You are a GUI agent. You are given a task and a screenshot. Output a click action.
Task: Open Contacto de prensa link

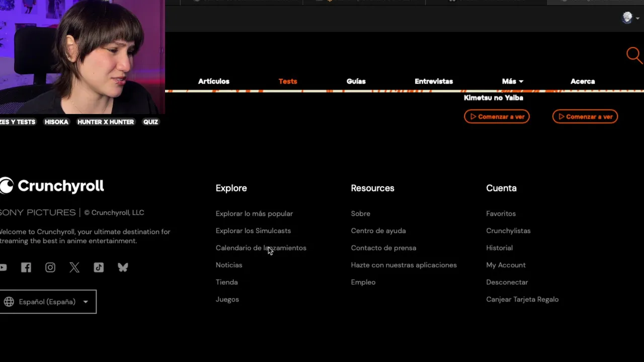tap(383, 248)
